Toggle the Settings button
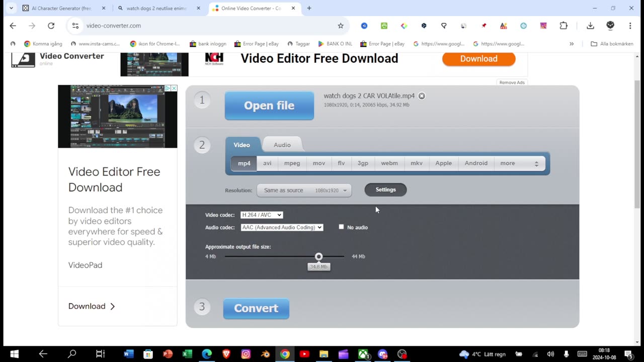644x362 pixels. point(385,190)
